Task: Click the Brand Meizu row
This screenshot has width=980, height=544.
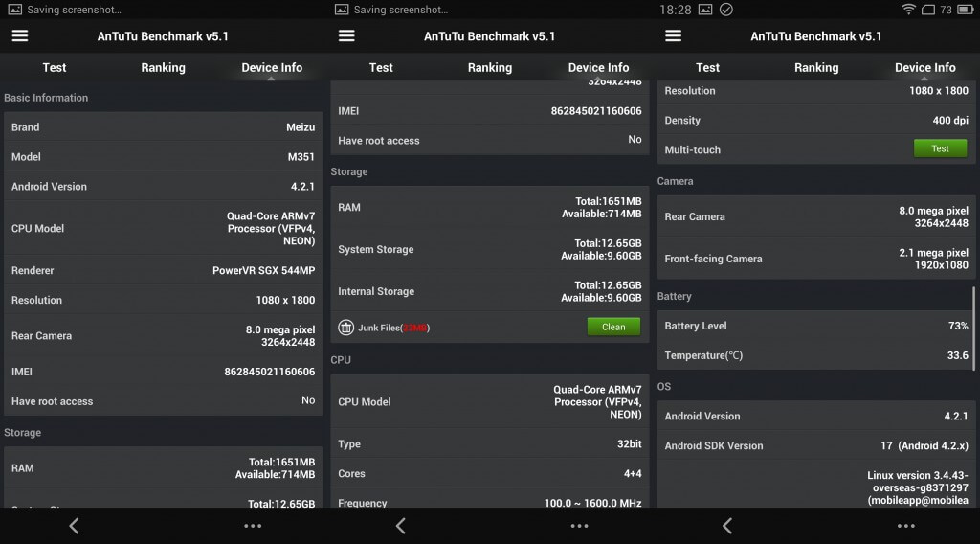Action: 163,127
